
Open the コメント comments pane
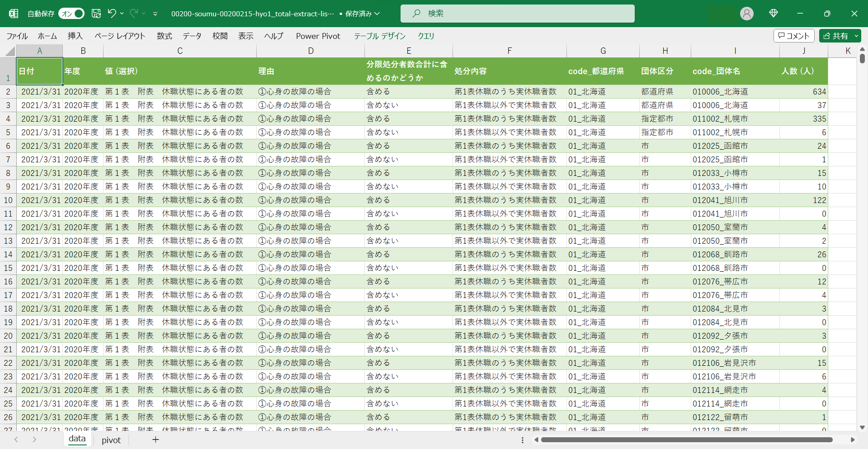[x=793, y=36]
